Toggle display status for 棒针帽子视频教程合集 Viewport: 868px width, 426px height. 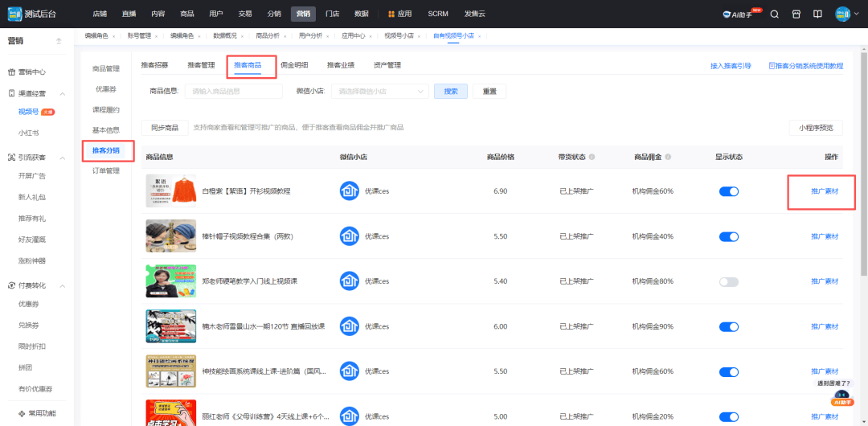click(x=728, y=236)
